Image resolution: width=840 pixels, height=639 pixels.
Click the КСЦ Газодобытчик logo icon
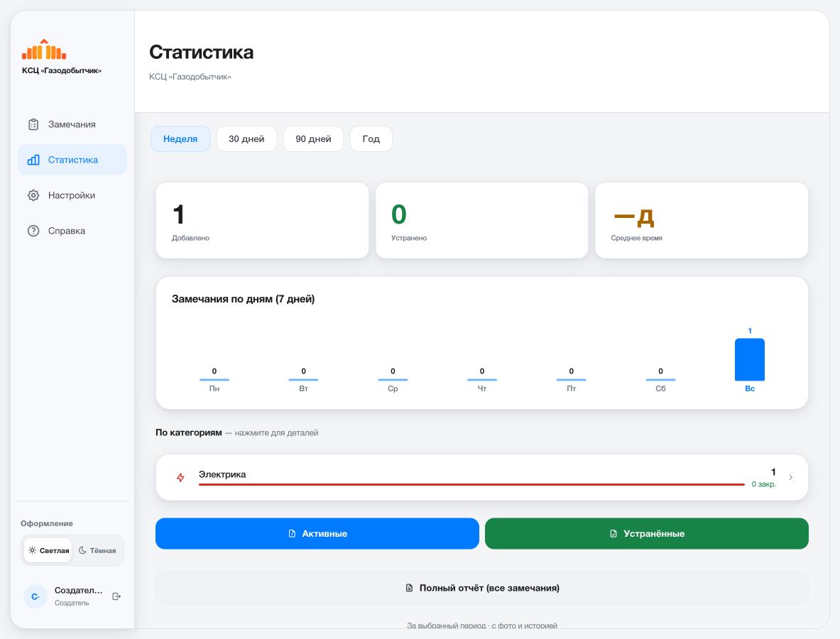tap(44, 49)
